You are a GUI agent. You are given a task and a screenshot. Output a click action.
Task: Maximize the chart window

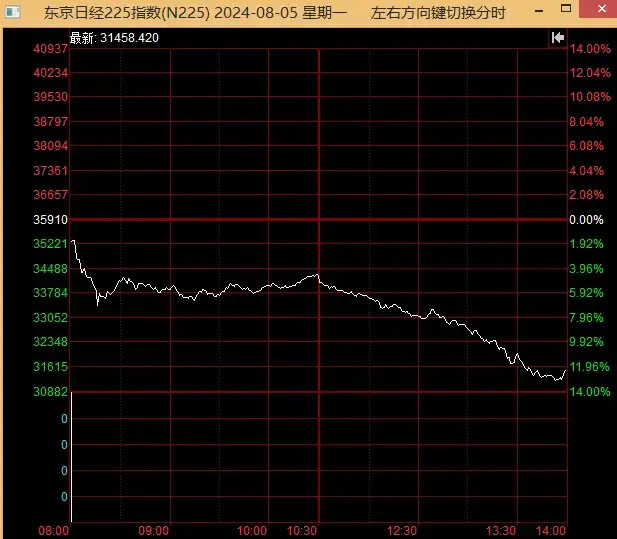click(566, 9)
